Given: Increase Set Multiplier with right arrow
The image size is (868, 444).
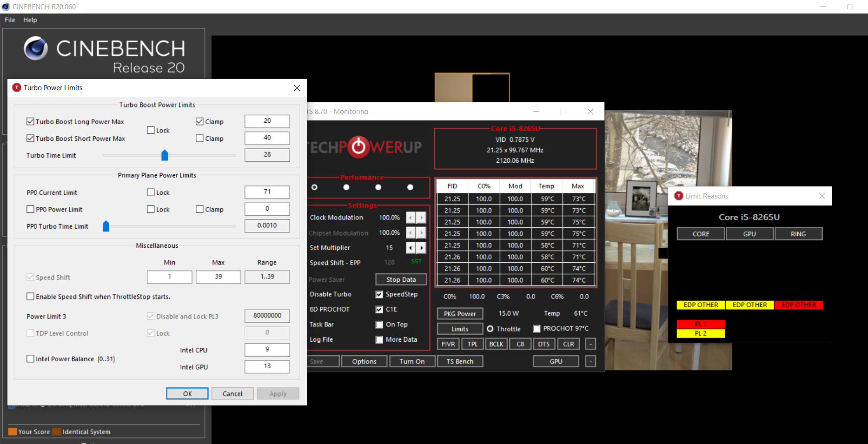Looking at the screenshot, I should [x=421, y=248].
